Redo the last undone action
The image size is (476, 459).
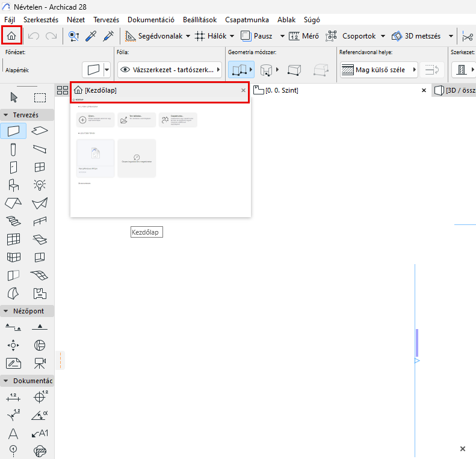(51, 36)
